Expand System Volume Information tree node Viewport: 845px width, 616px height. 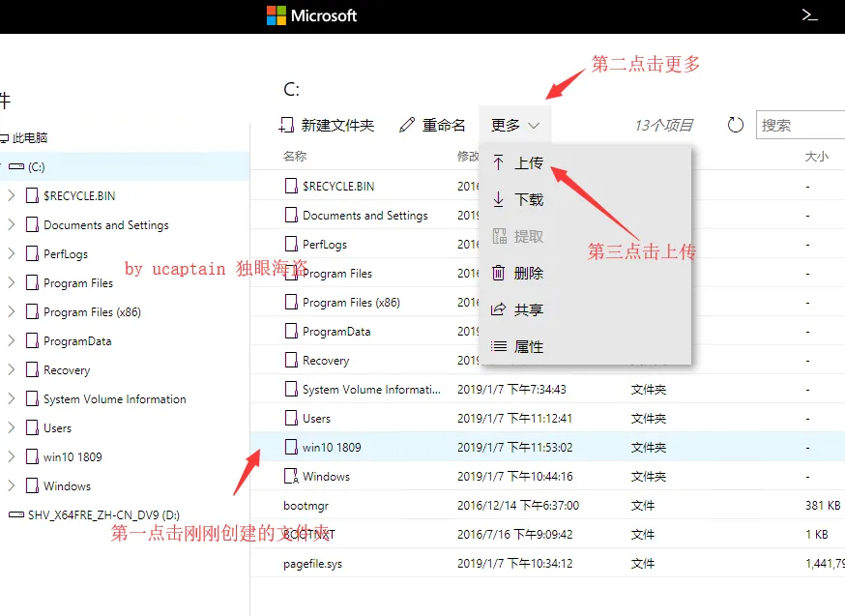click(x=12, y=398)
